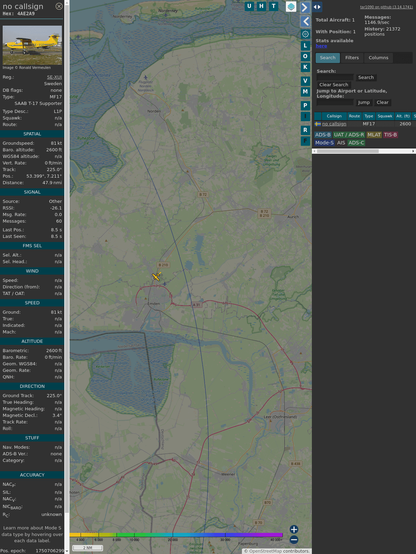Click the yellow aircraft icon on map

pos(157,276)
